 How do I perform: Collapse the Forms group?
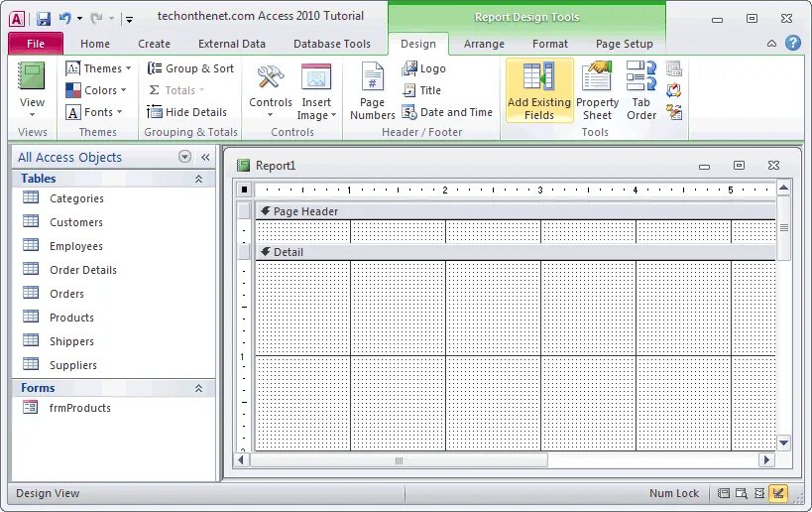pos(198,388)
